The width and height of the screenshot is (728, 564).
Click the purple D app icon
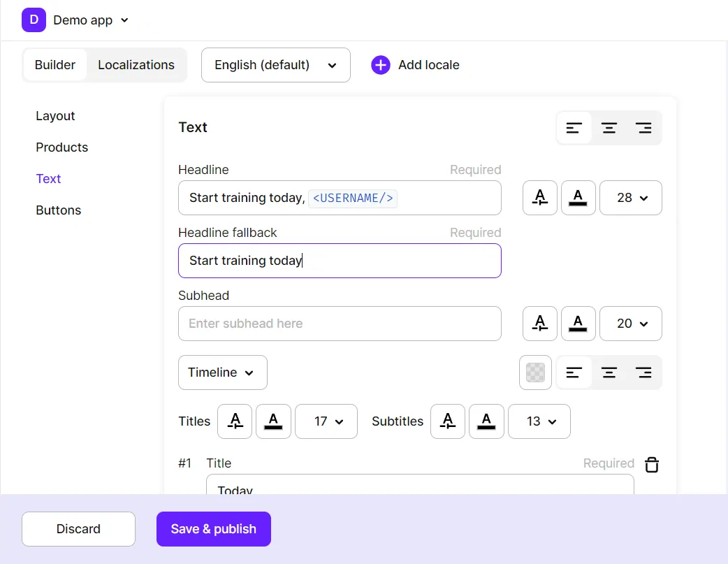point(34,20)
